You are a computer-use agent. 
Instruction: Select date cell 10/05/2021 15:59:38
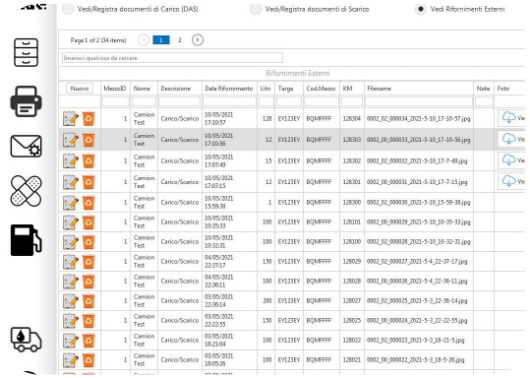click(x=219, y=202)
